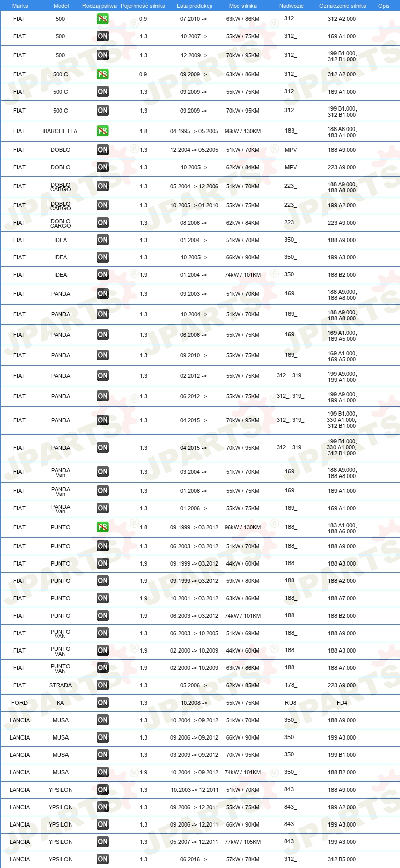Click the PB petrol icon in the Punto 1.8 row

(103, 527)
